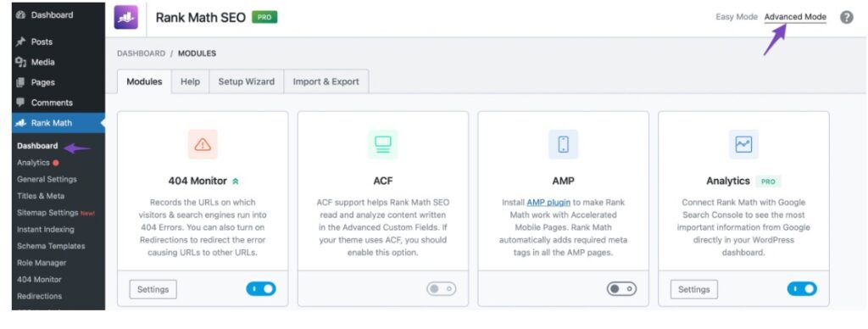This screenshot has height=329, width=868.
Task: Click the AMP mobile phone icon
Action: coord(564,144)
